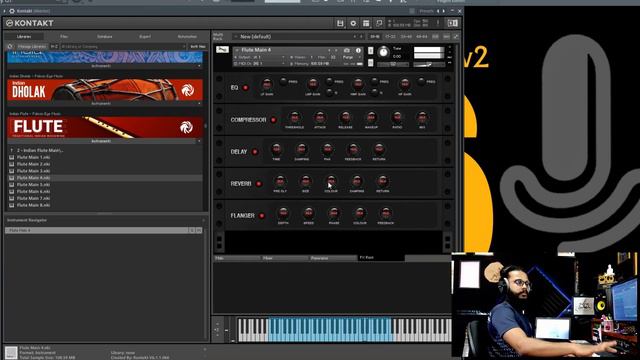Click the Indian Dholak library banner

tap(105, 90)
